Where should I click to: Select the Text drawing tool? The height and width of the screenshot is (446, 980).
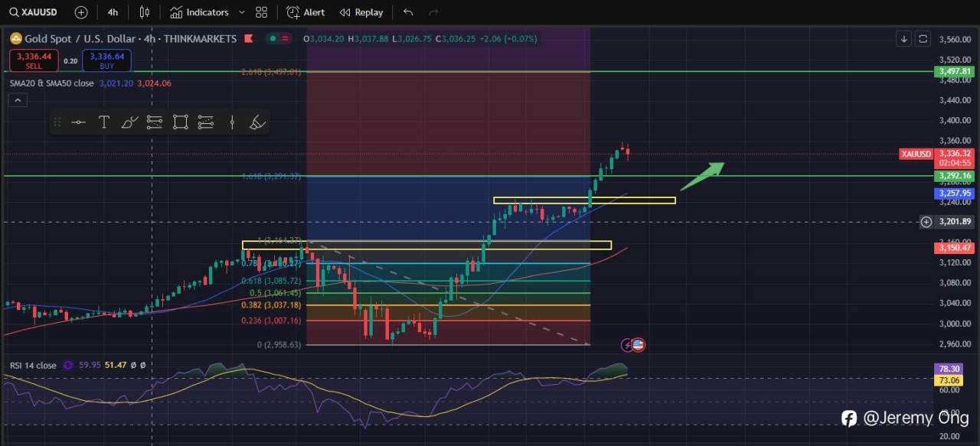[104, 122]
